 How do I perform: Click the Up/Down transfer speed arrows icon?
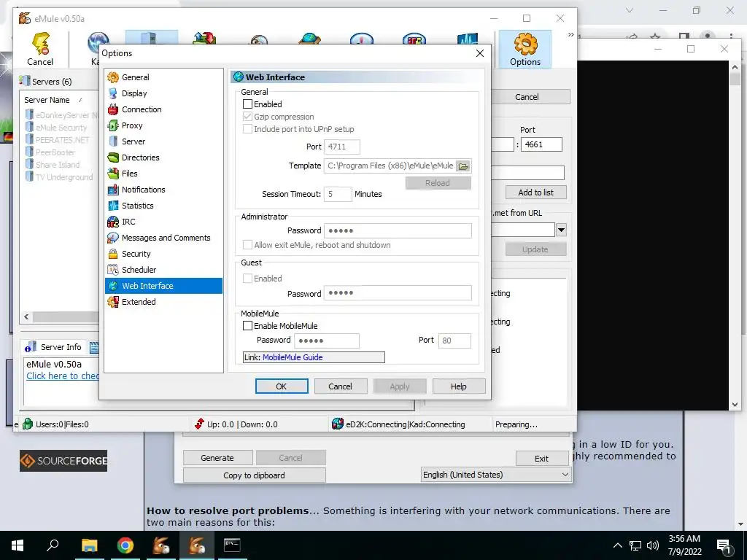(x=199, y=424)
